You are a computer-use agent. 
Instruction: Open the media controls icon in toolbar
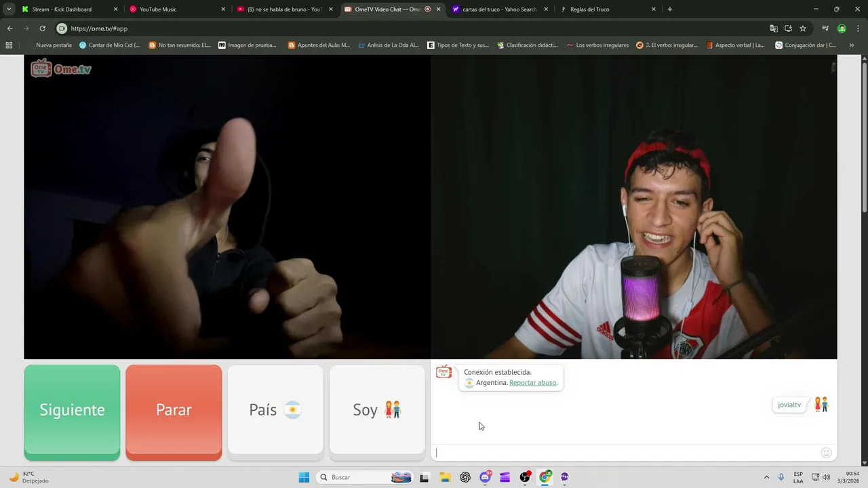[x=825, y=28]
